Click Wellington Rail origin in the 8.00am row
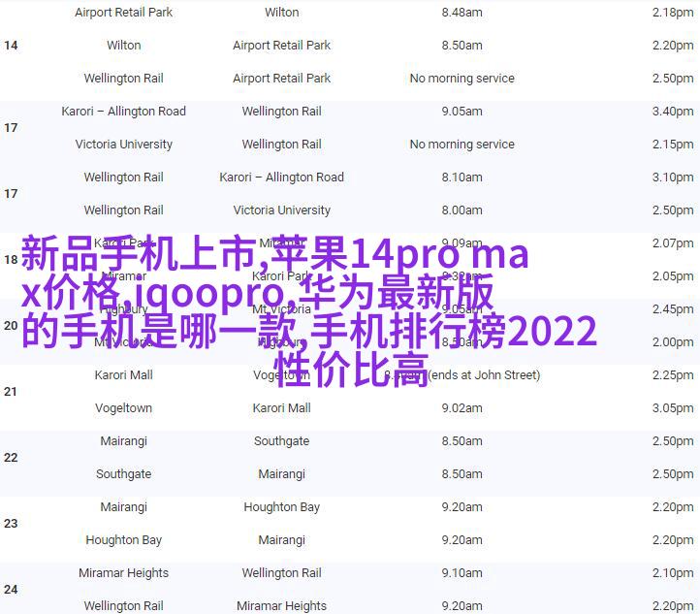 (124, 210)
